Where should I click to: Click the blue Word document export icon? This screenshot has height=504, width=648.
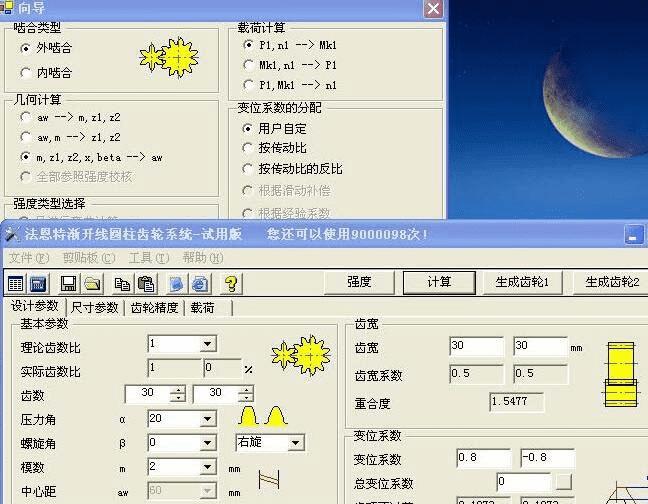176,283
